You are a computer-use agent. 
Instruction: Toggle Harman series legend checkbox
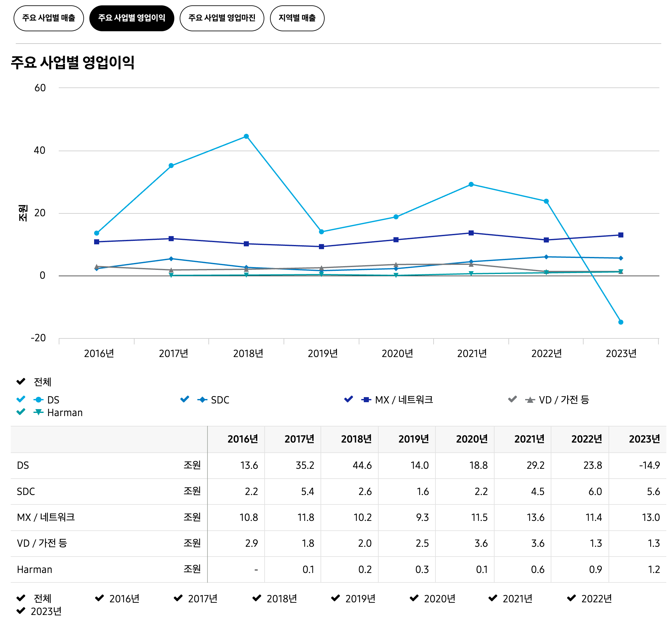coord(21,412)
